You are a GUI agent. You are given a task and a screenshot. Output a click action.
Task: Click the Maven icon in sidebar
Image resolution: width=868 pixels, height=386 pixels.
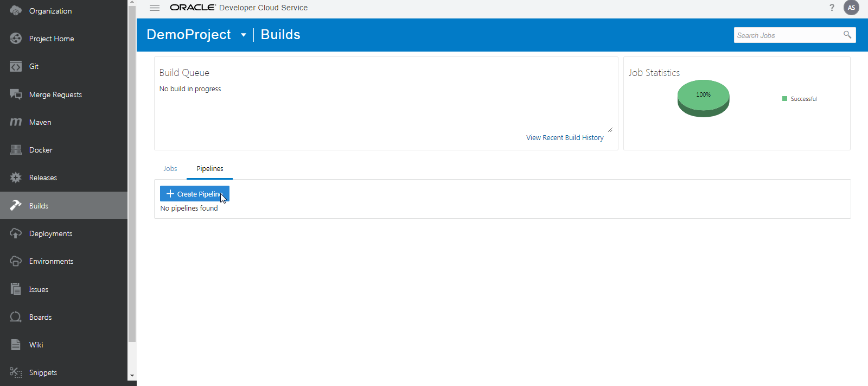pyautogui.click(x=16, y=122)
